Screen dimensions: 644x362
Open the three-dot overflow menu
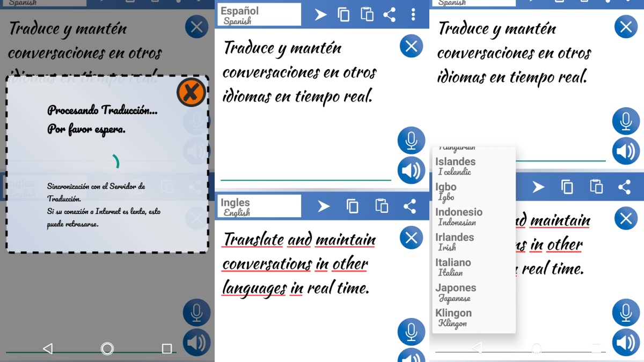(413, 14)
